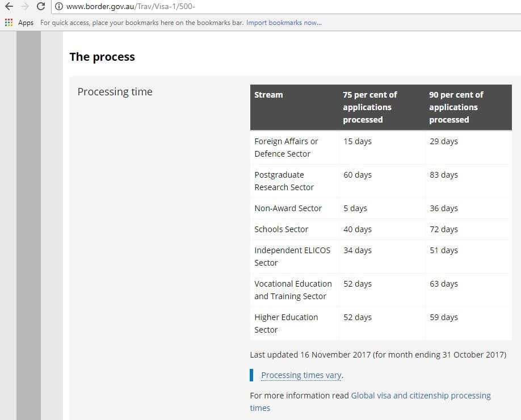The width and height of the screenshot is (521, 420).
Task: Click the 75 per cent column header
Action: [369, 107]
